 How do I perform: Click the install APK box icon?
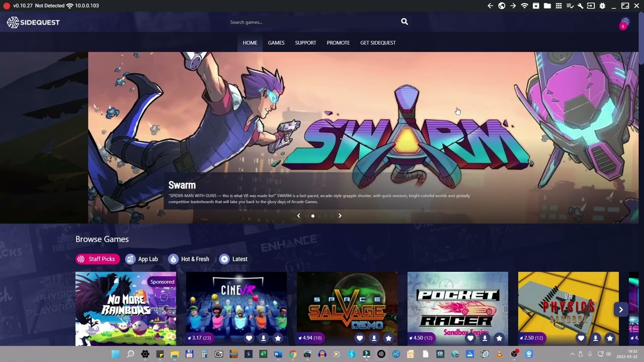[x=536, y=6]
